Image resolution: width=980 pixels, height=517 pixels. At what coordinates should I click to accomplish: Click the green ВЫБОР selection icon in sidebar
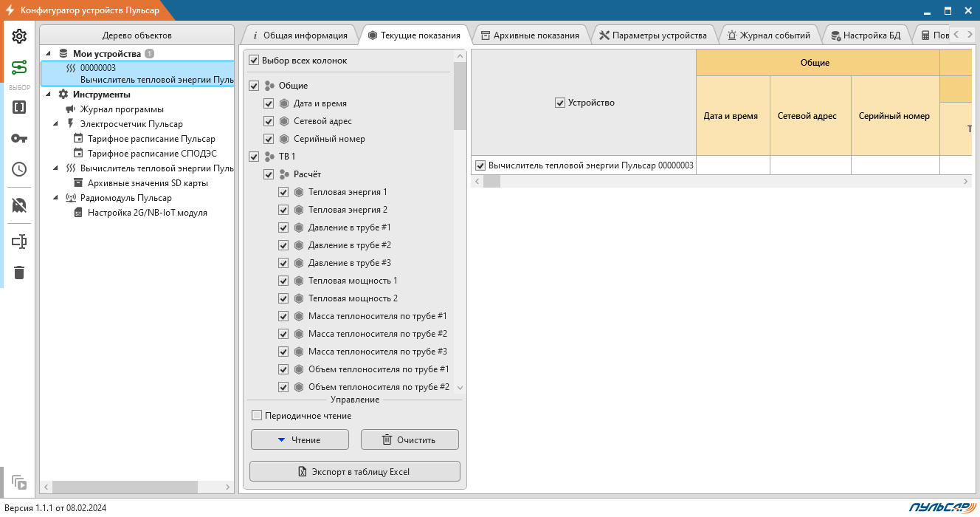pyautogui.click(x=19, y=68)
